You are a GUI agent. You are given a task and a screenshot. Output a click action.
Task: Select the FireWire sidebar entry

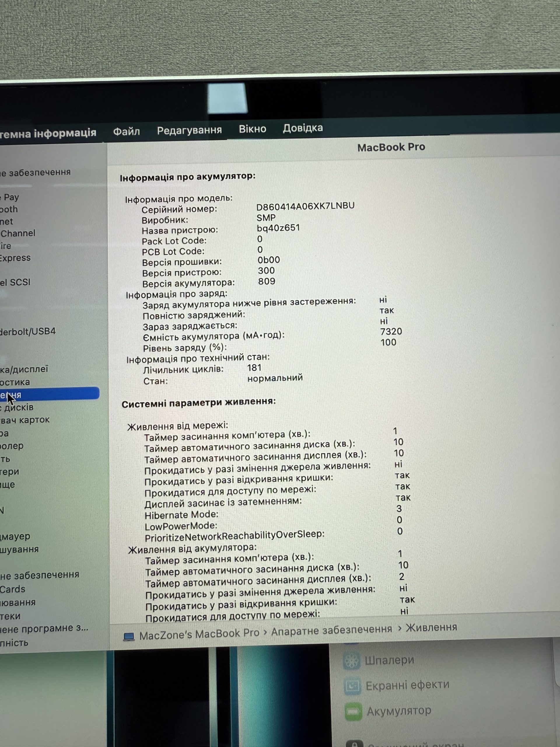[6, 246]
